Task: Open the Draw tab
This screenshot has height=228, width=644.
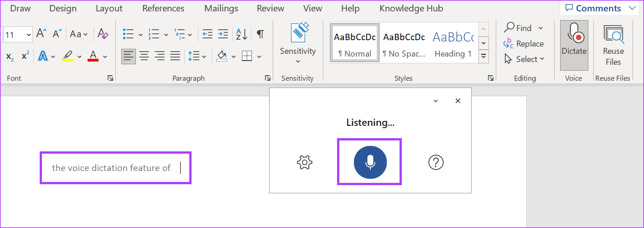Action: (x=20, y=9)
